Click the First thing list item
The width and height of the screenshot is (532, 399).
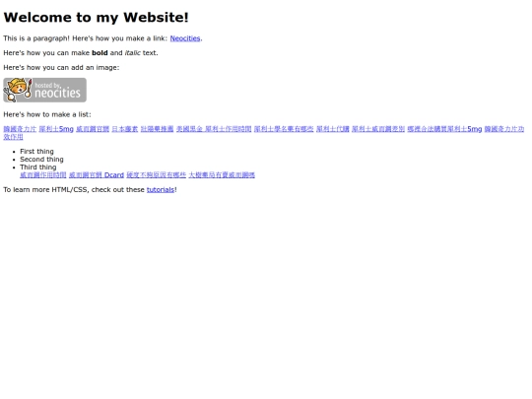click(x=36, y=152)
